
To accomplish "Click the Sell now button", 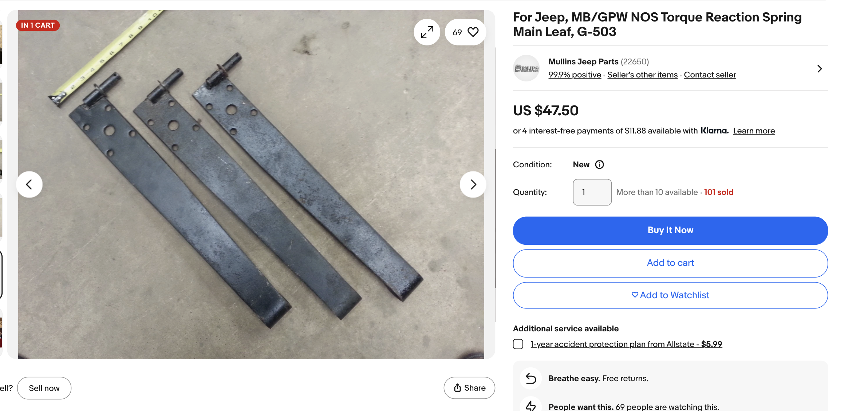I will (x=44, y=388).
